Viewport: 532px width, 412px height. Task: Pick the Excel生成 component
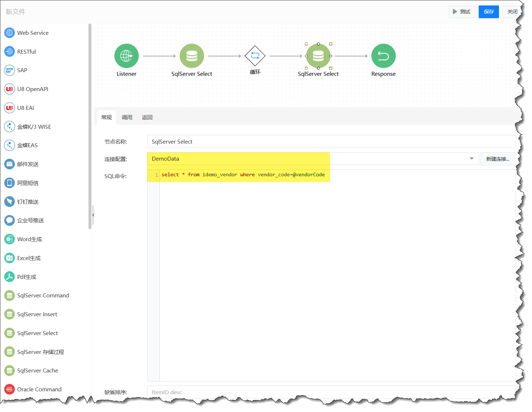tap(29, 258)
